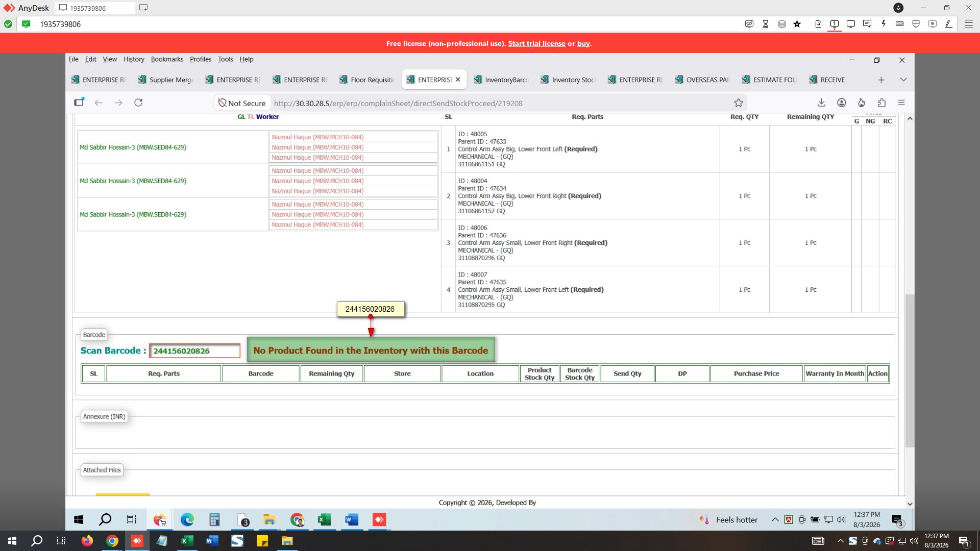
Task: Open the Firefox Bookmarks menu
Action: [x=167, y=59]
